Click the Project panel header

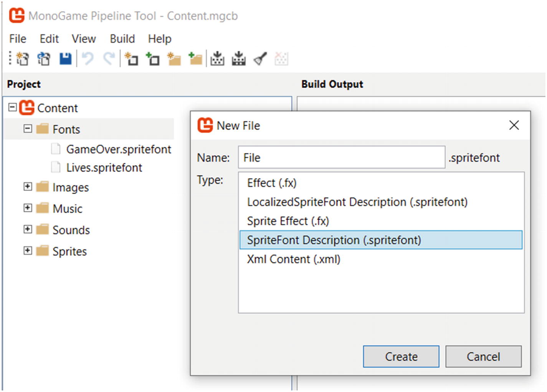point(24,84)
